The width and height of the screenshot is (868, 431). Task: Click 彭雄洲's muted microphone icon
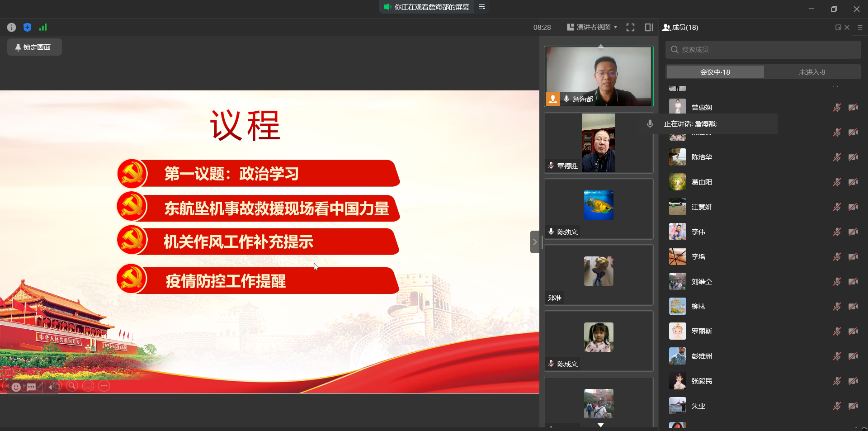pos(837,356)
